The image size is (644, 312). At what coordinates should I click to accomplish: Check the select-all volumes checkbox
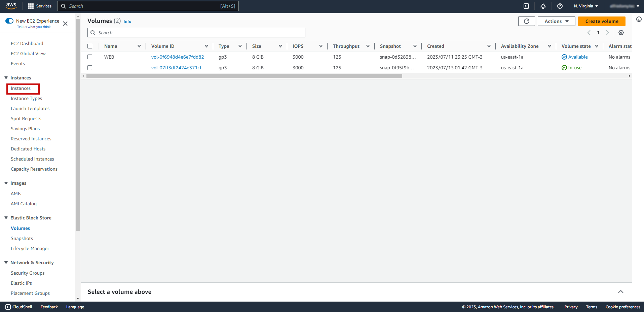(x=90, y=46)
